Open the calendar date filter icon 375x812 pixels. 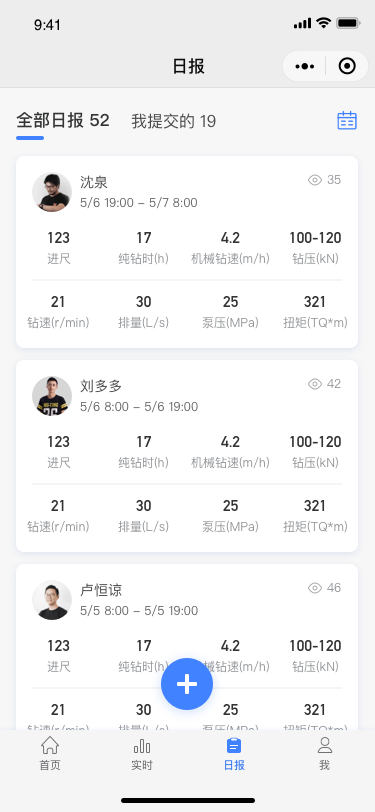pos(347,120)
